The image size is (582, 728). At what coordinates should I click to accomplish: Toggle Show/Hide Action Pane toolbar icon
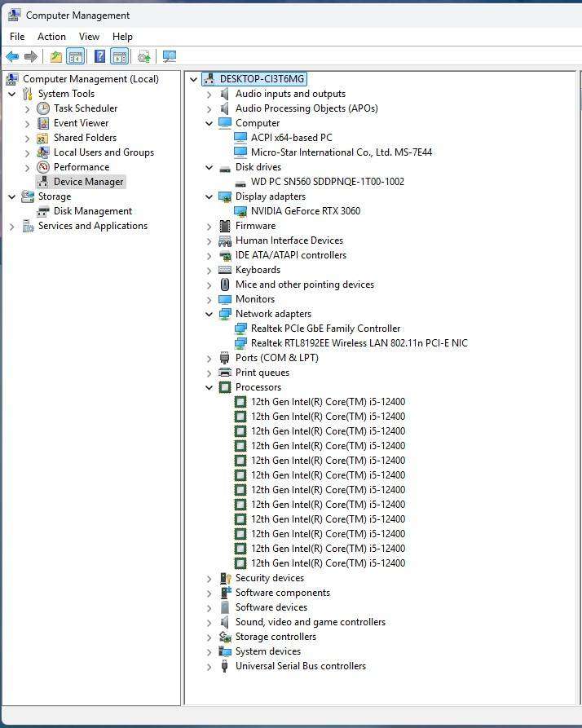coord(120,56)
